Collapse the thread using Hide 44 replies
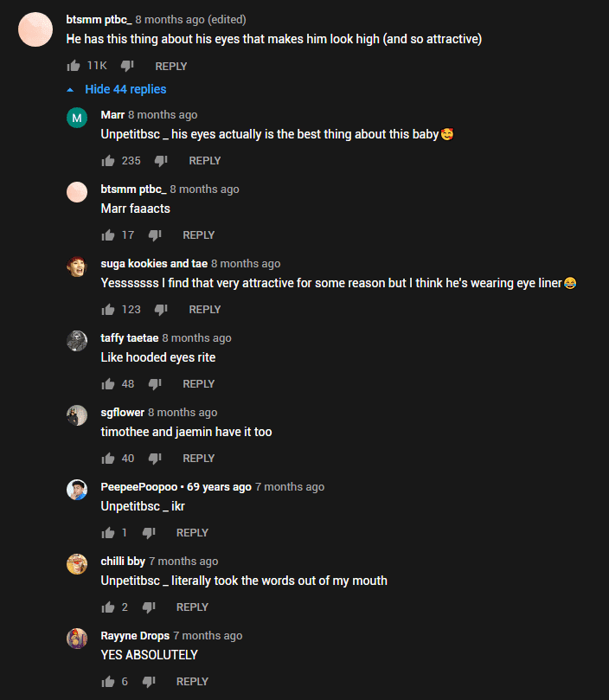The width and height of the screenshot is (609, 700). [x=125, y=88]
